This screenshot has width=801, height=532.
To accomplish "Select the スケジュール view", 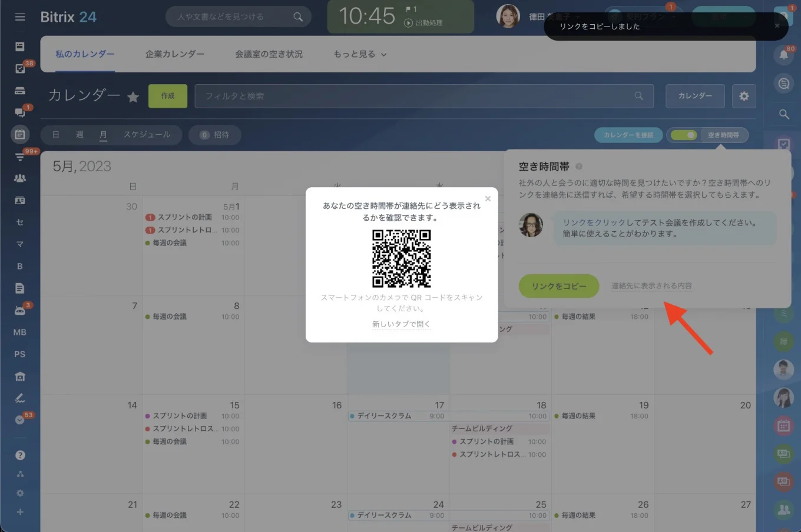I will coord(147,135).
